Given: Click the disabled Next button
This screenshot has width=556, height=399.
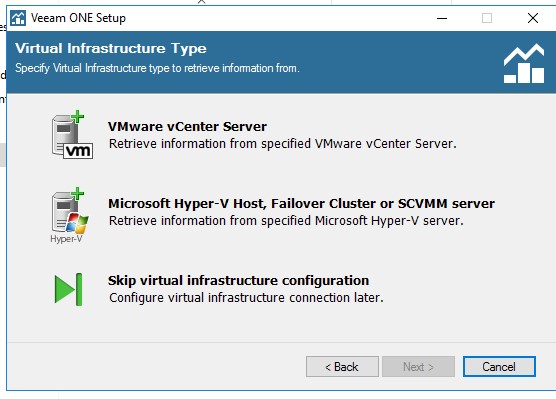Looking at the screenshot, I should pyautogui.click(x=418, y=366).
